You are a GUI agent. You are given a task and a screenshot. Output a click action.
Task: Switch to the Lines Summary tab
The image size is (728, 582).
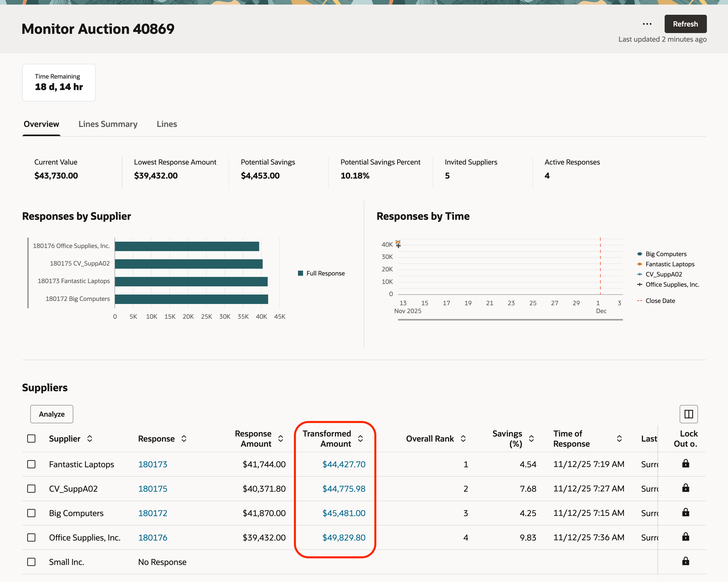(x=108, y=124)
